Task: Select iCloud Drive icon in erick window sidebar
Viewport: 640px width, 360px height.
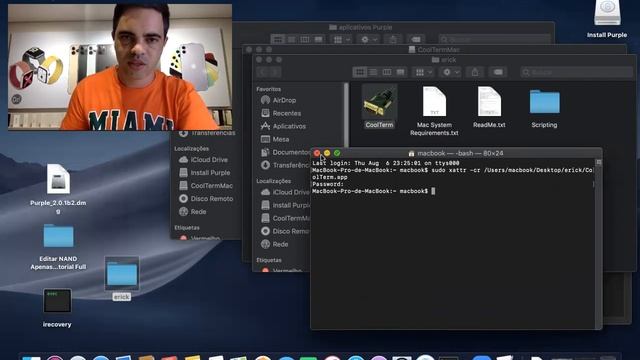Action: coord(265,192)
